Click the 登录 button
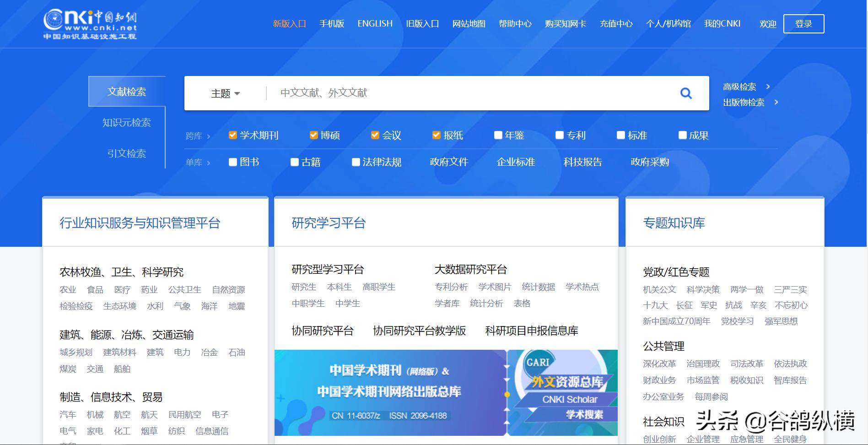The image size is (868, 445). tap(804, 23)
